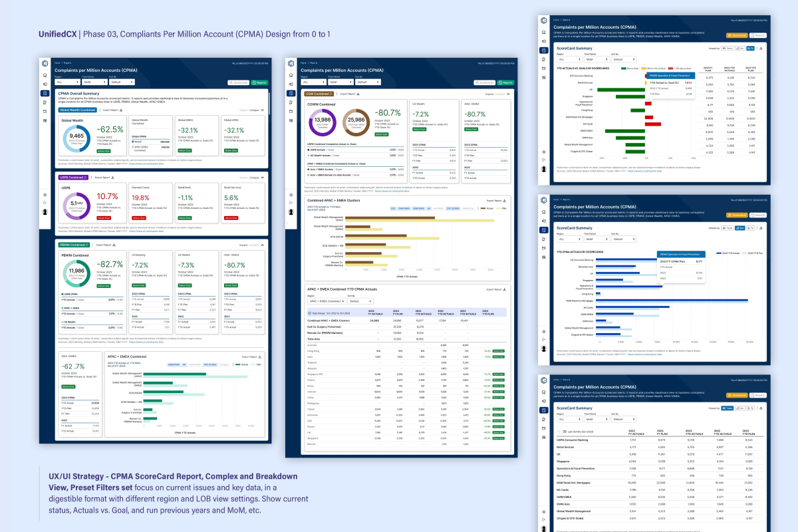The height and width of the screenshot is (532, 798).
Task: Select highlighted reports icon in CPMA Overall Summary sidebar
Action: 45,93
